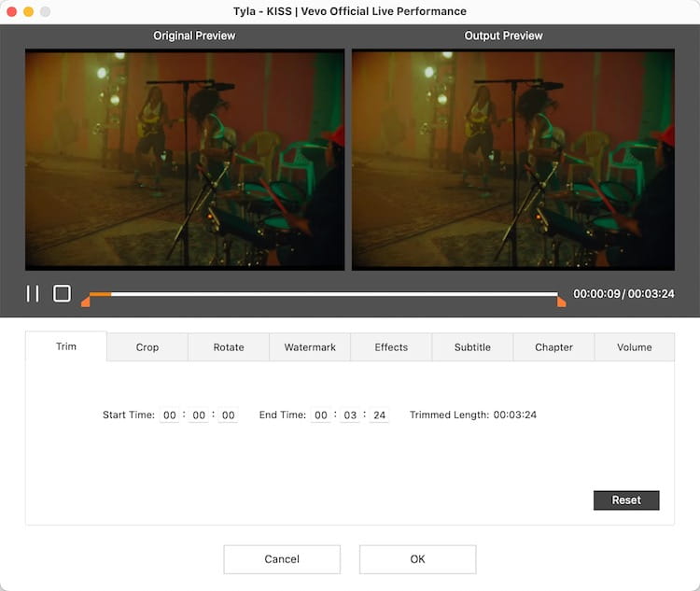Viewport: 700px width, 591px height.
Task: Stop the video playback
Action: coord(62,293)
